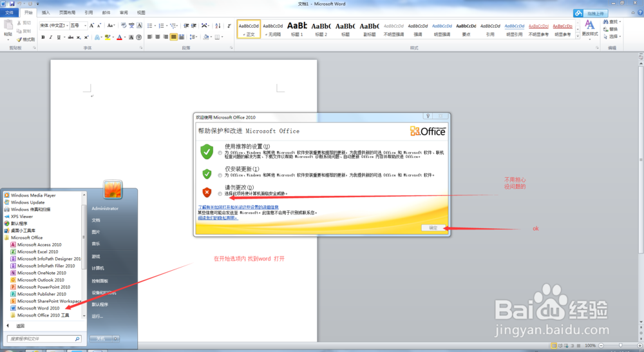This screenshot has width=644, height=352.
Task: Select the 'Use recommended settings' radio button
Action: [x=220, y=153]
